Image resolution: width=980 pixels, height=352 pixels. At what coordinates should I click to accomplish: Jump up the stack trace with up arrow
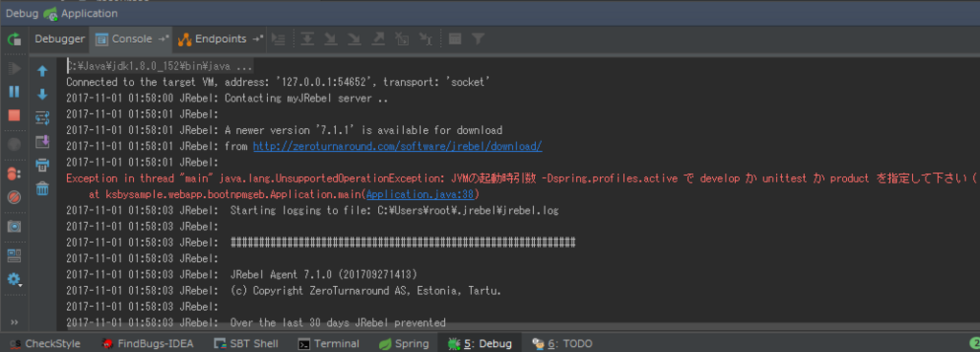(x=42, y=71)
